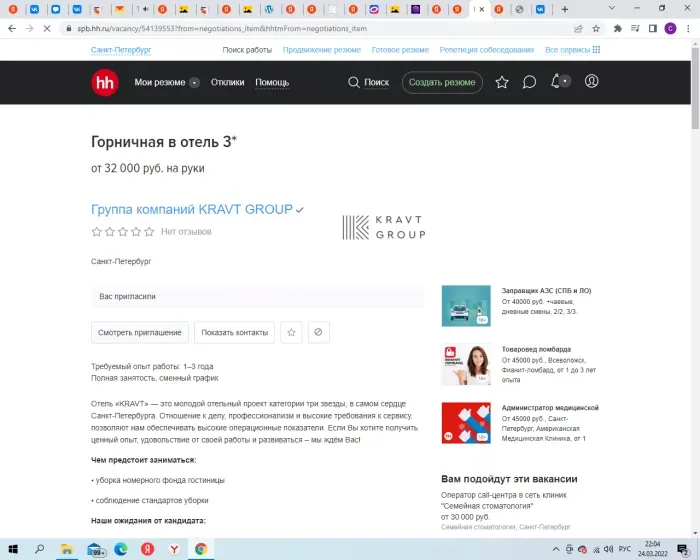Bookmark this page with the address bar star
This screenshot has height=560, width=700.
tap(596, 29)
